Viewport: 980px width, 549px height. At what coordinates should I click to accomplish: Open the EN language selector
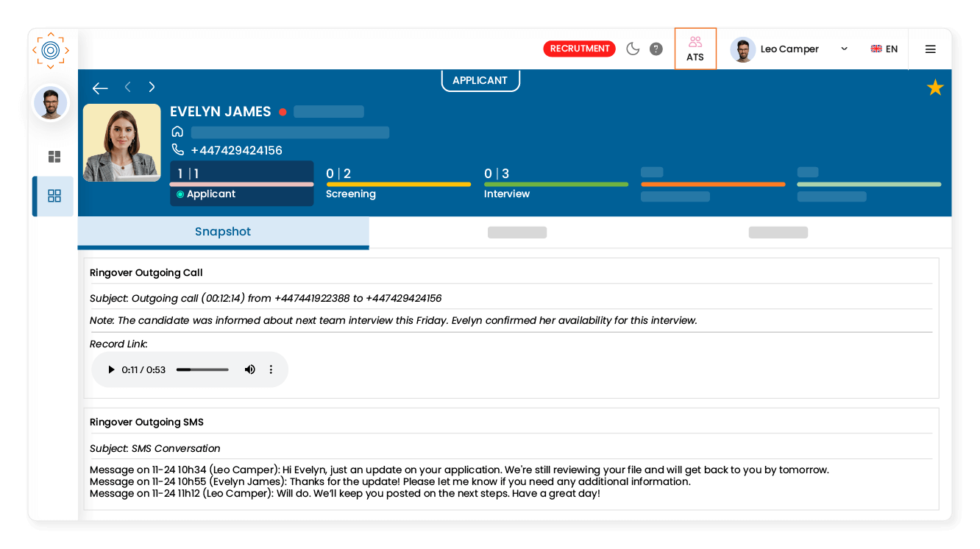coord(884,49)
